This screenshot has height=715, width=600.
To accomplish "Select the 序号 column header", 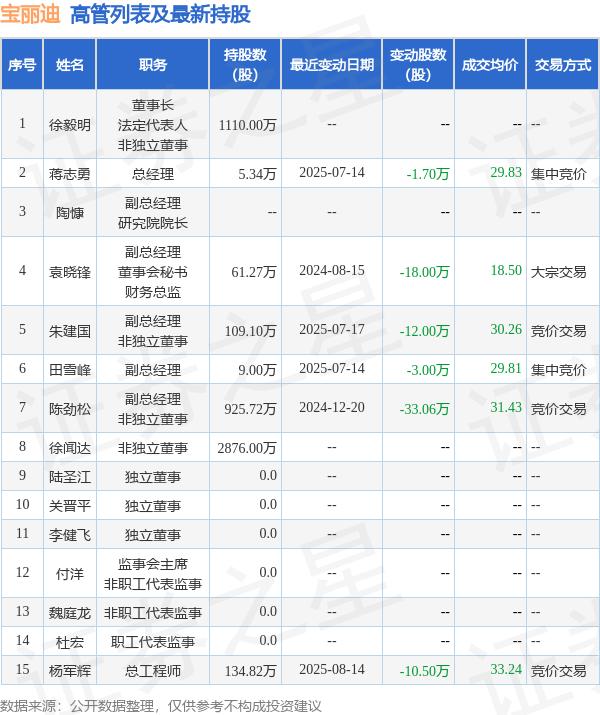I will point(22,64).
